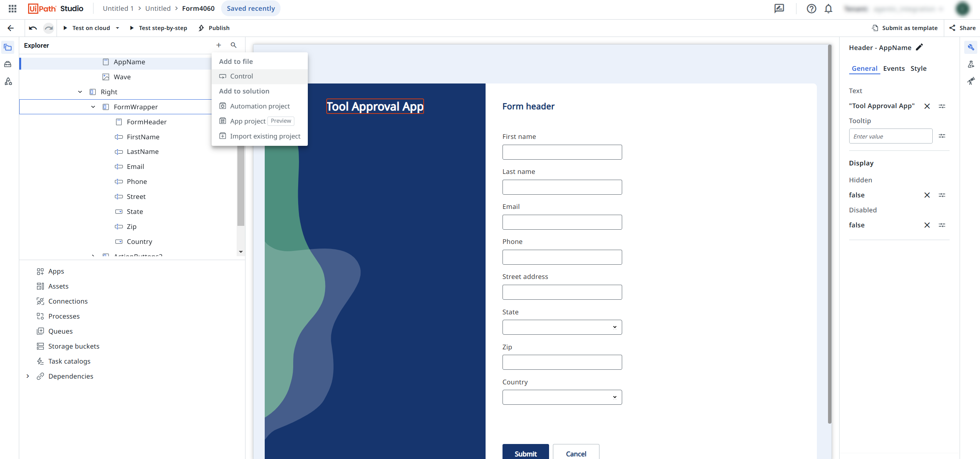
Task: Clear the Disabled property value
Action: (927, 225)
